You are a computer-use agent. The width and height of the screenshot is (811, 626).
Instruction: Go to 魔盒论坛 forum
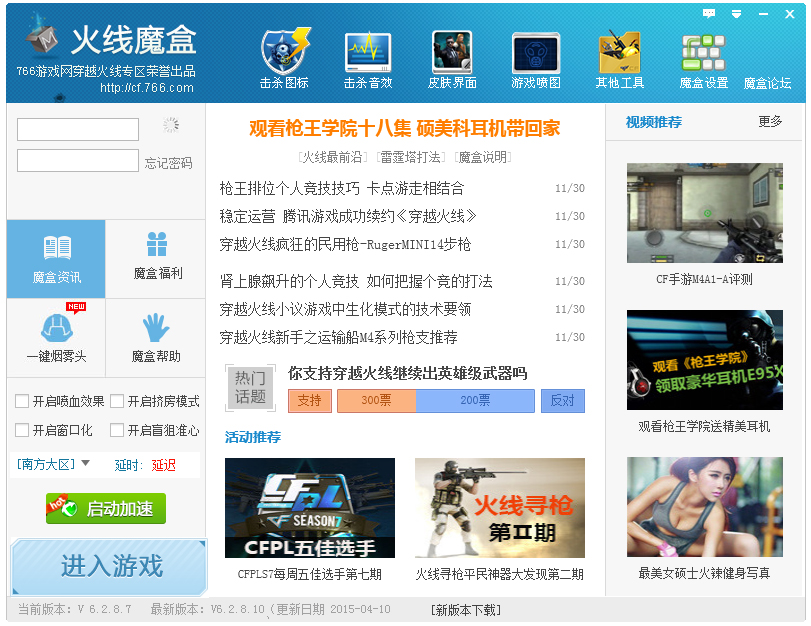point(767,83)
